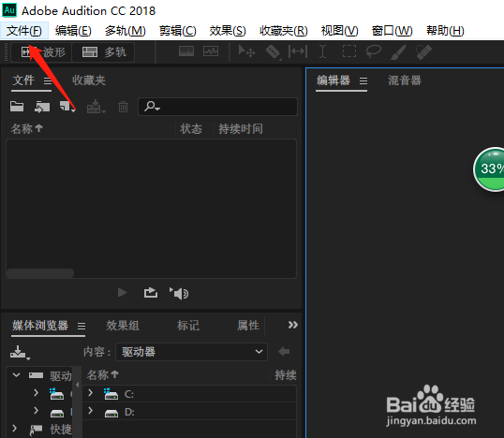Select the Move tool
504x438 pixels.
246,51
